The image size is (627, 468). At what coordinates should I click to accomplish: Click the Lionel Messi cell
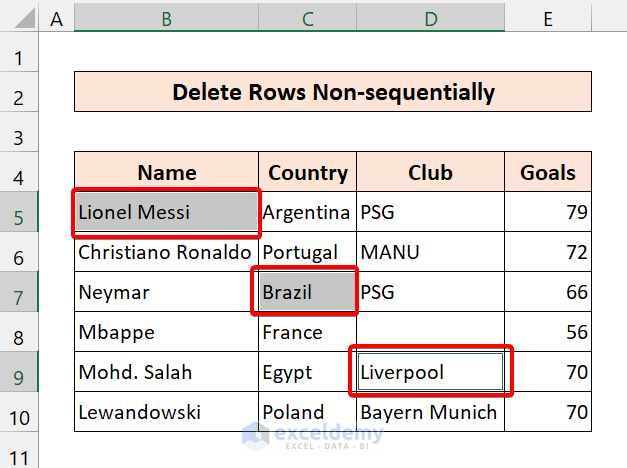pos(166,212)
